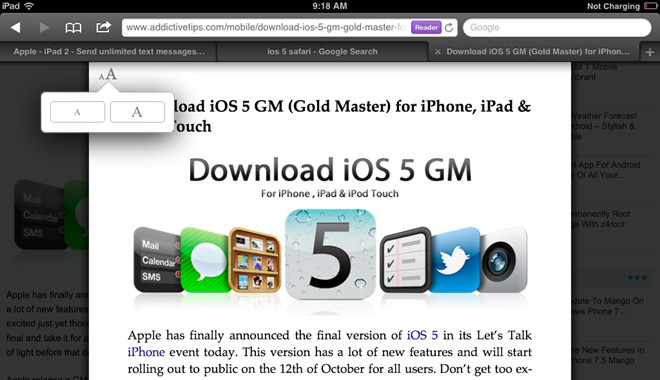Focus the Google search field

(x=557, y=27)
